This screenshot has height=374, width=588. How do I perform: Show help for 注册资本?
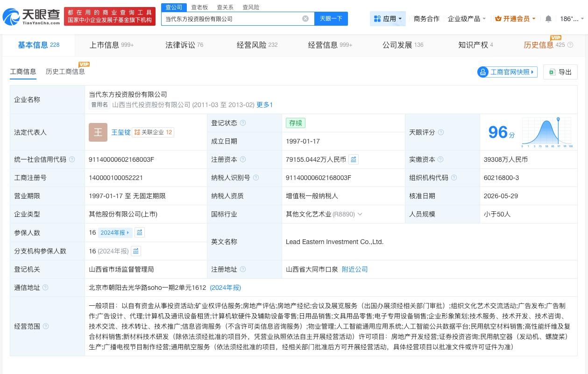[243, 159]
